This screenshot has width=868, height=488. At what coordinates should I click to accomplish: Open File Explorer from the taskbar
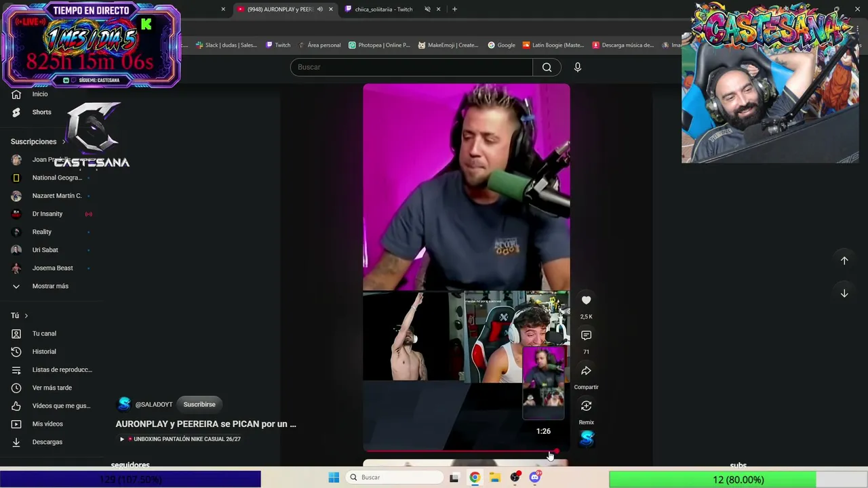click(495, 478)
